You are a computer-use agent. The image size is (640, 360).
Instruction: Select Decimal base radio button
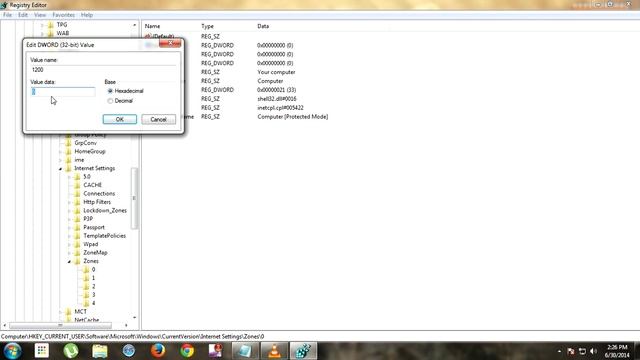[x=110, y=101]
